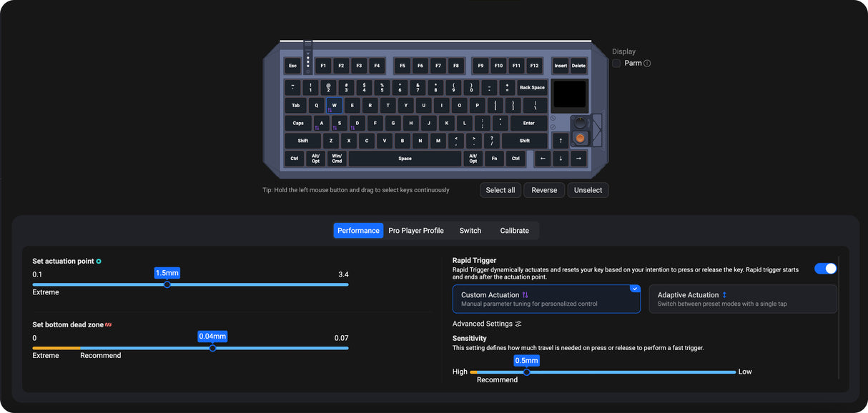Click the Reverse selection button

[x=544, y=190]
